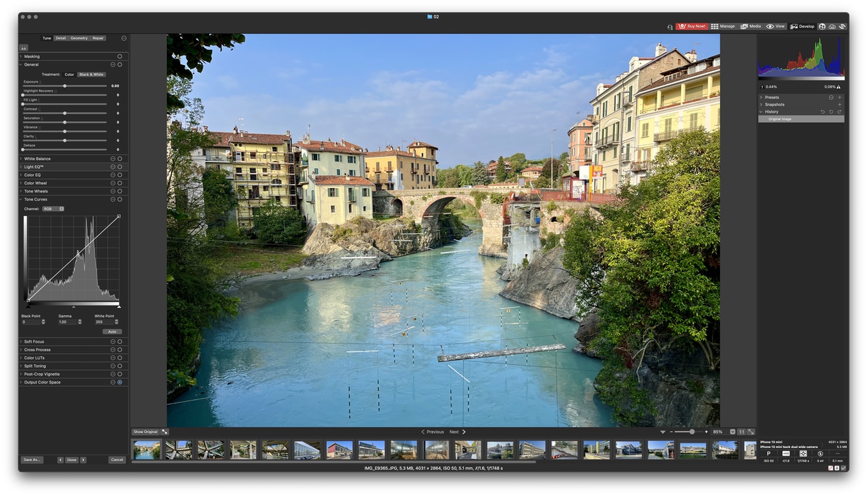Add a new preset with plus icon
The image size is (868, 496).
(839, 98)
